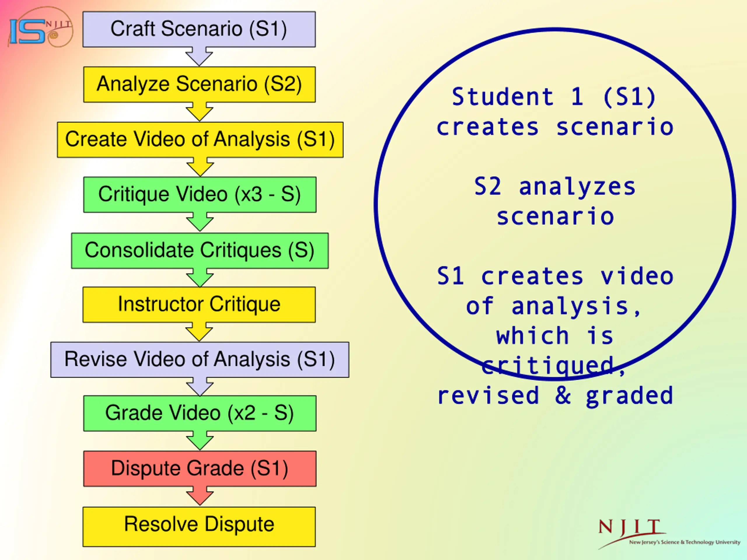Click the text 'of analysis,'

[554, 307]
